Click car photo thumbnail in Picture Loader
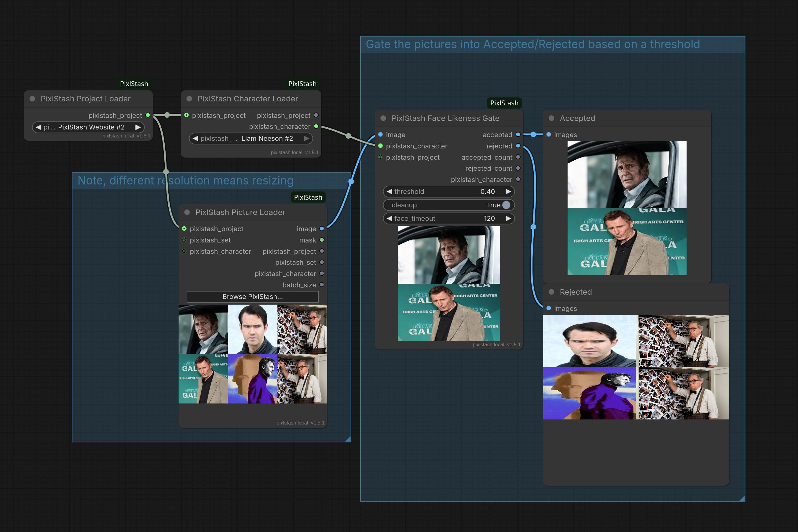The height and width of the screenshot is (532, 798). tap(203, 330)
